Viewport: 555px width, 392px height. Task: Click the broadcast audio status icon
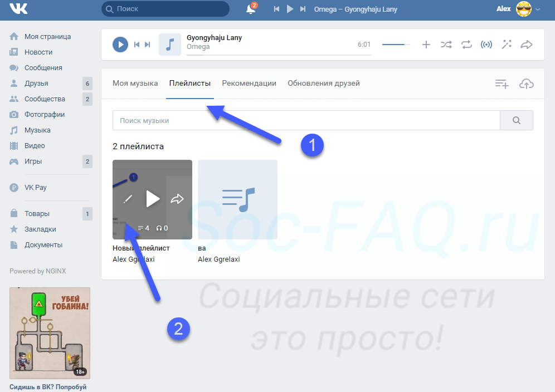pyautogui.click(x=486, y=45)
